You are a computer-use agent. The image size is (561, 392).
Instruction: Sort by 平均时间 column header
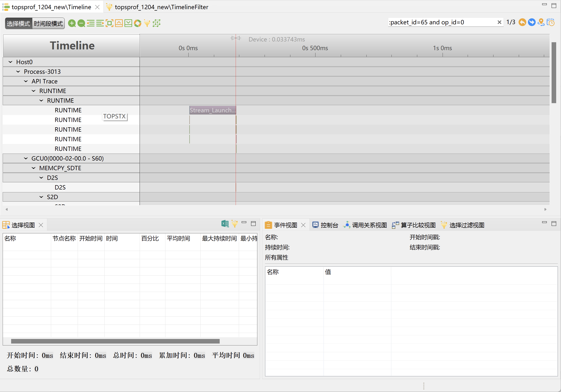(183, 239)
